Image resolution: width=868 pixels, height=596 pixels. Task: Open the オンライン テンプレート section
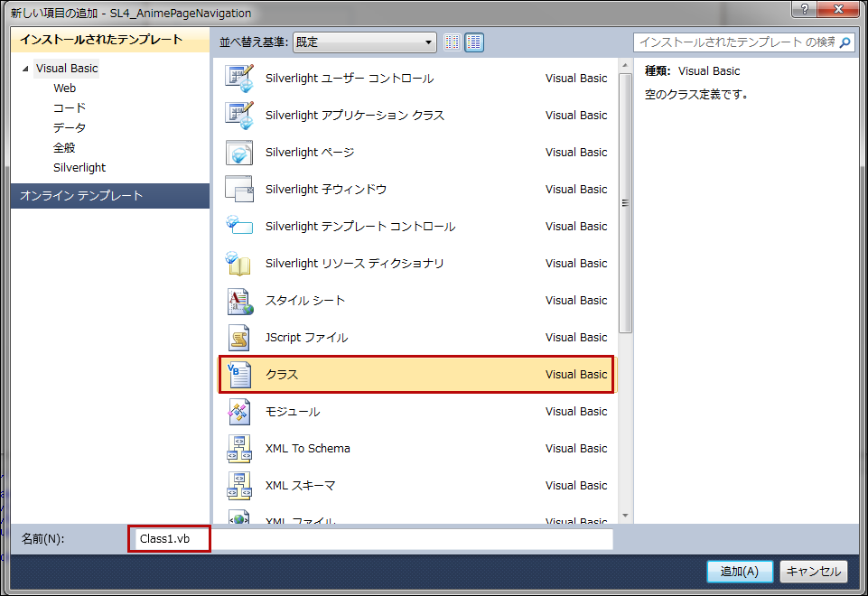tap(110, 196)
